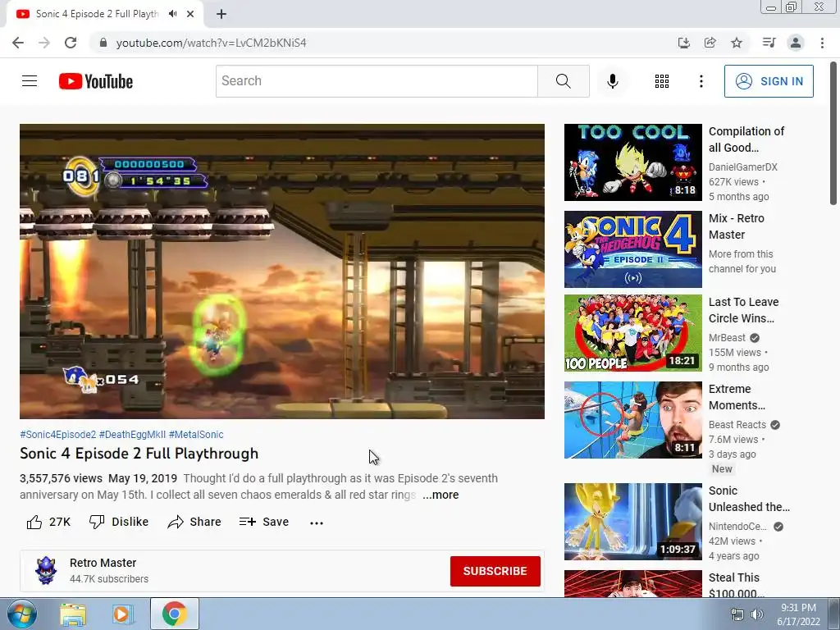
Task: Open the Sonic 4 Episode II mix thumbnail
Action: (x=632, y=249)
